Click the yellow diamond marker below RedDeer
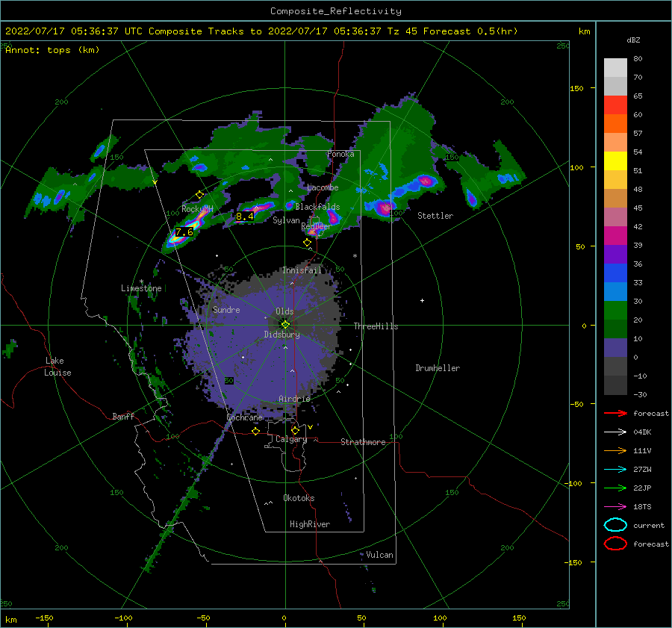 tap(307, 243)
